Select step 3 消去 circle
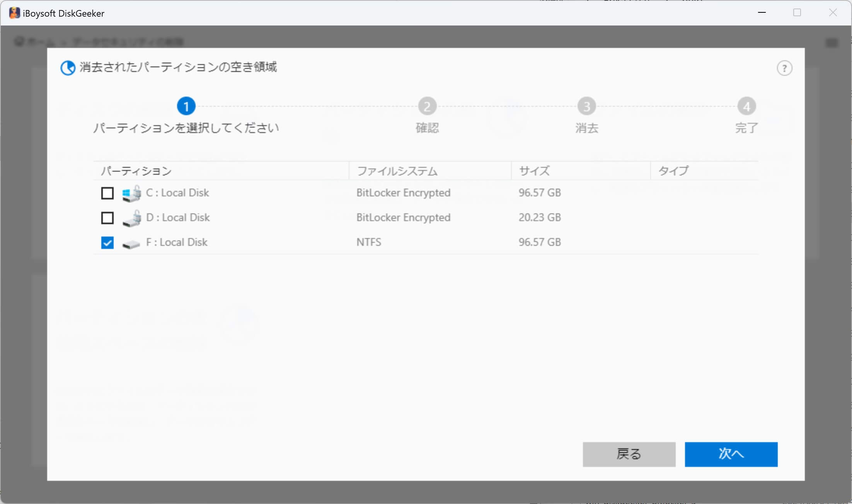 [587, 106]
